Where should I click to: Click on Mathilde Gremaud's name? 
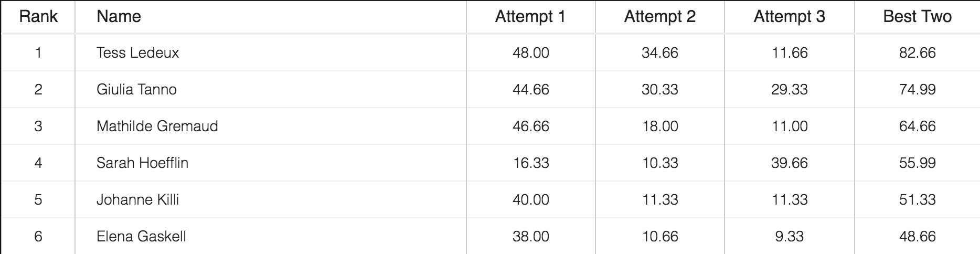click(157, 126)
